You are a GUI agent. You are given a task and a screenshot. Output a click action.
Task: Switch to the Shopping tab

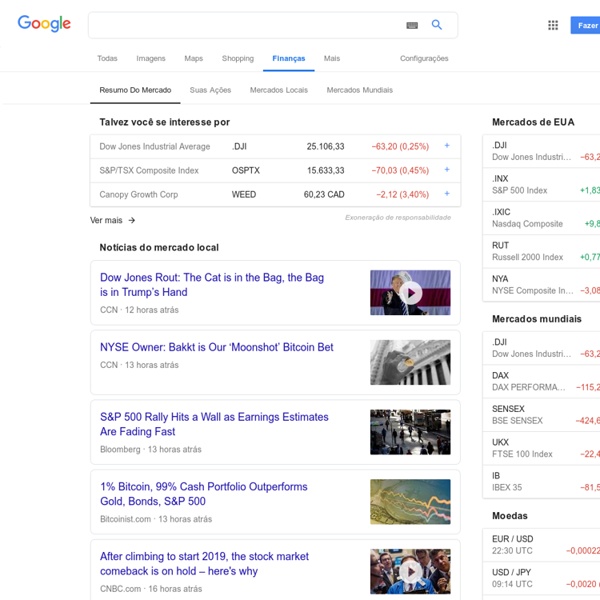pos(238,59)
